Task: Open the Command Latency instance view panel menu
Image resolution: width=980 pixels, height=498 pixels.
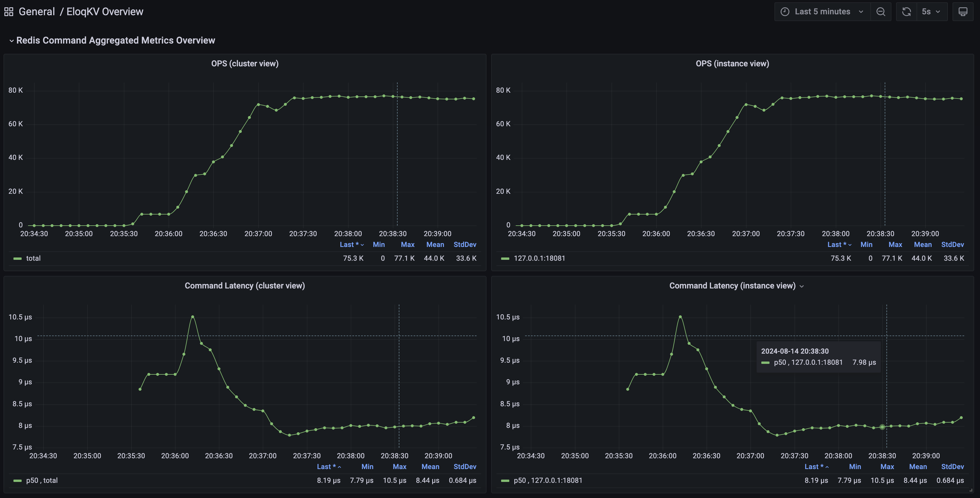Action: 802,286
